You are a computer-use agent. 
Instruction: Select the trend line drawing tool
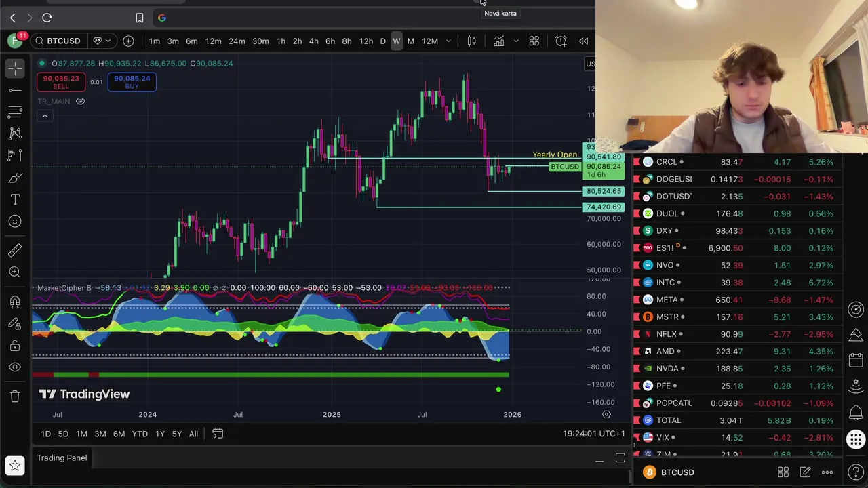click(x=15, y=90)
